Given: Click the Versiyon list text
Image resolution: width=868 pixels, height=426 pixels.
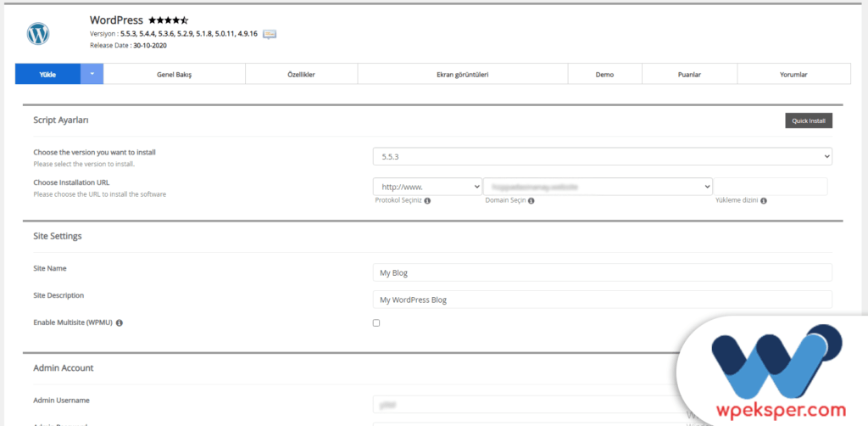Looking at the screenshot, I should (x=173, y=34).
